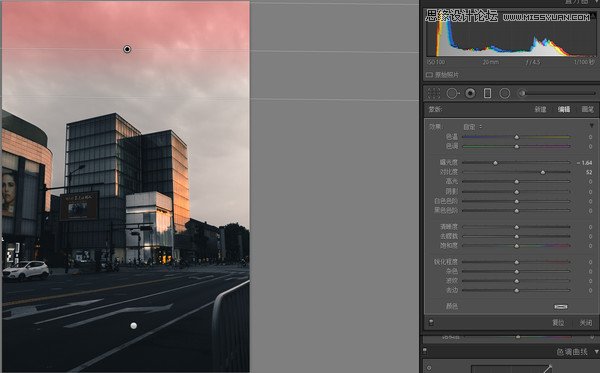Switch mask mode to 画笔

587,109
